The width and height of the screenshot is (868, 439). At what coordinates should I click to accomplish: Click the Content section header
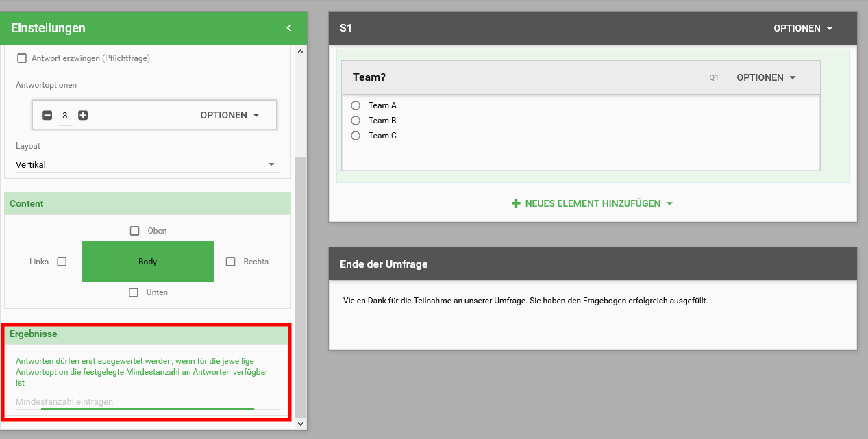pos(147,203)
